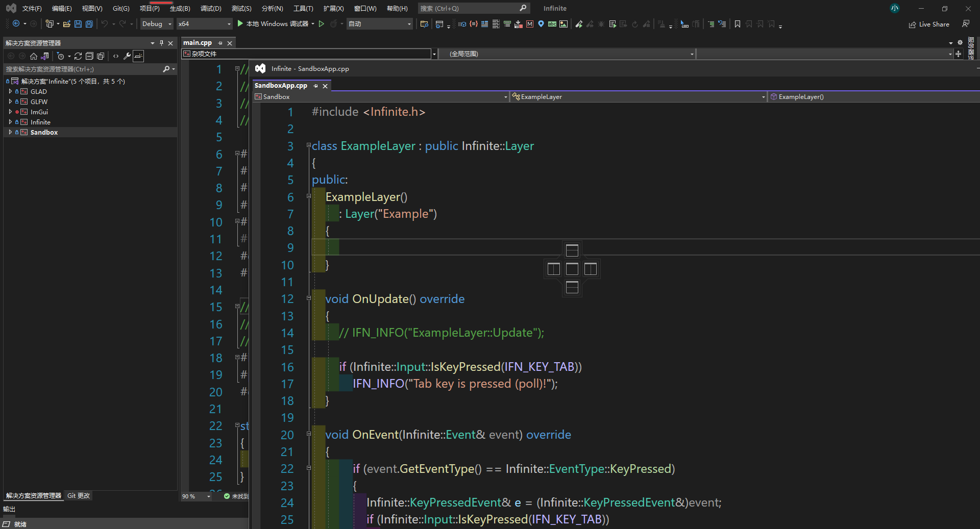Screen dimensions: 980x529
Task: Open the 生成(B) build menu
Action: (180, 9)
